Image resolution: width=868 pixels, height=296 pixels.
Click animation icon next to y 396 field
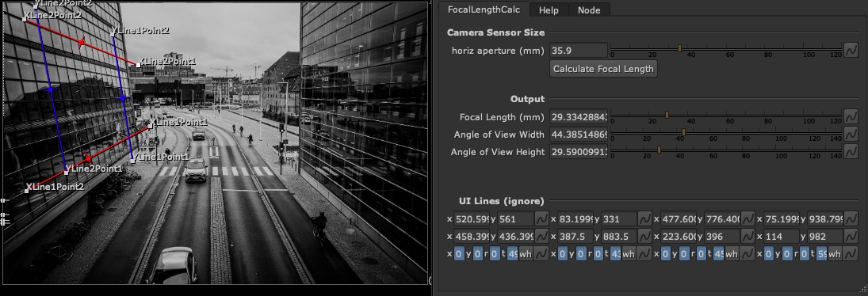pyautogui.click(x=748, y=237)
